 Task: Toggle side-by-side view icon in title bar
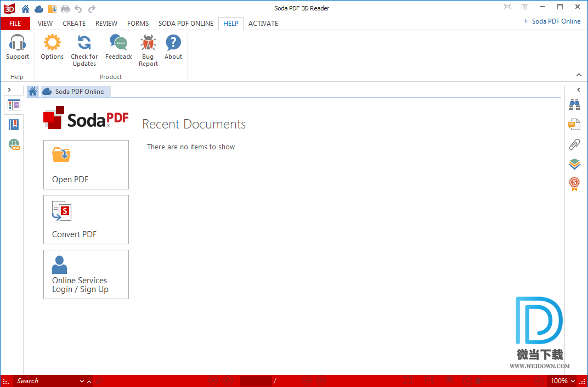pyautogui.click(x=524, y=7)
